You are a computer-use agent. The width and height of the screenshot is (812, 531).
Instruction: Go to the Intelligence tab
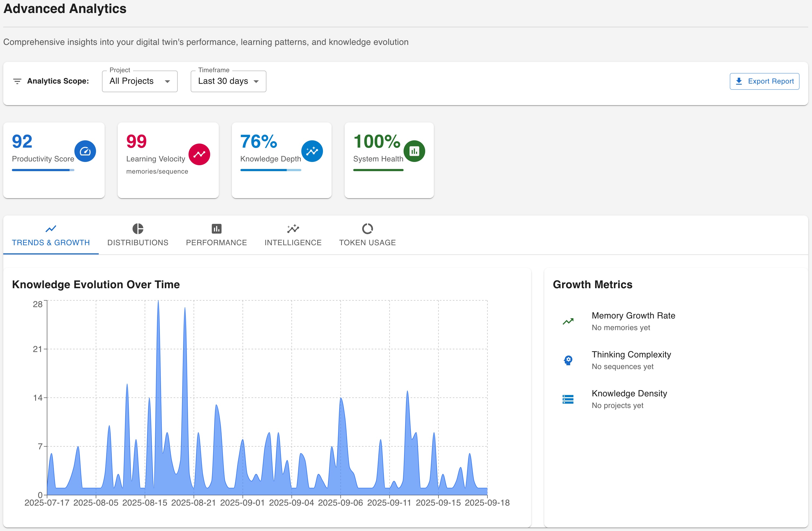coord(293,235)
